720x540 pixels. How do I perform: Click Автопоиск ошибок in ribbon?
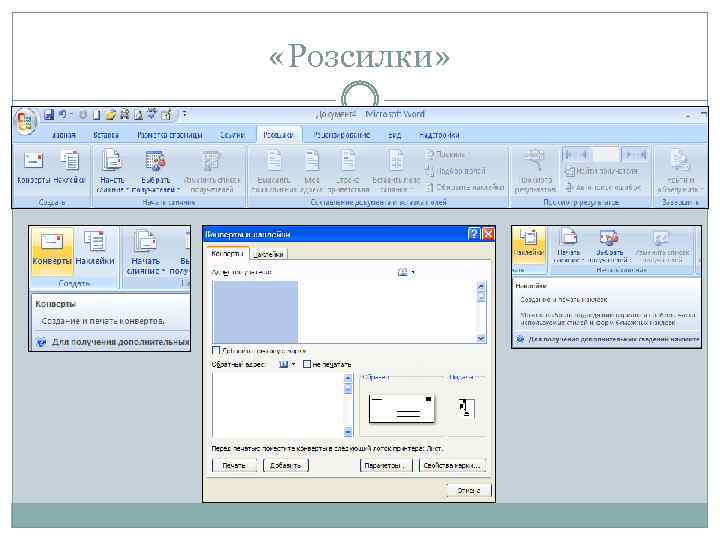[x=603, y=187]
